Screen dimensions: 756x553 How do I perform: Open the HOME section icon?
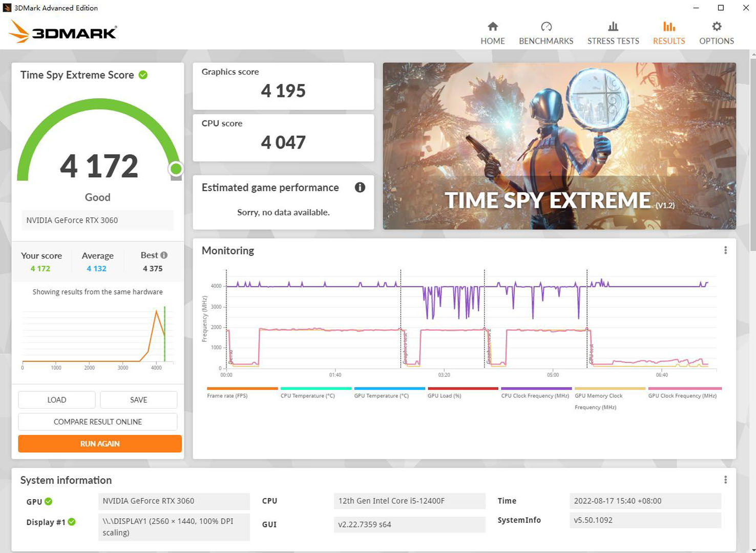[x=492, y=26]
